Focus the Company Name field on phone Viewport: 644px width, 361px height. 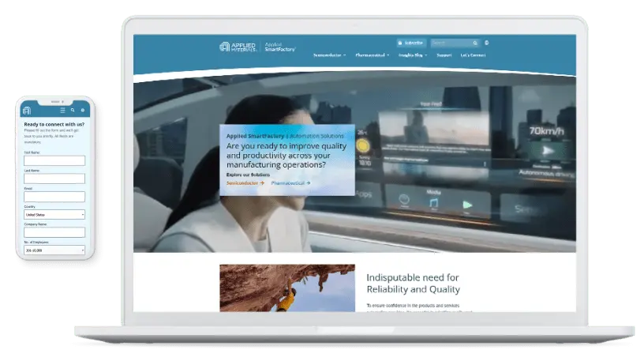54,232
